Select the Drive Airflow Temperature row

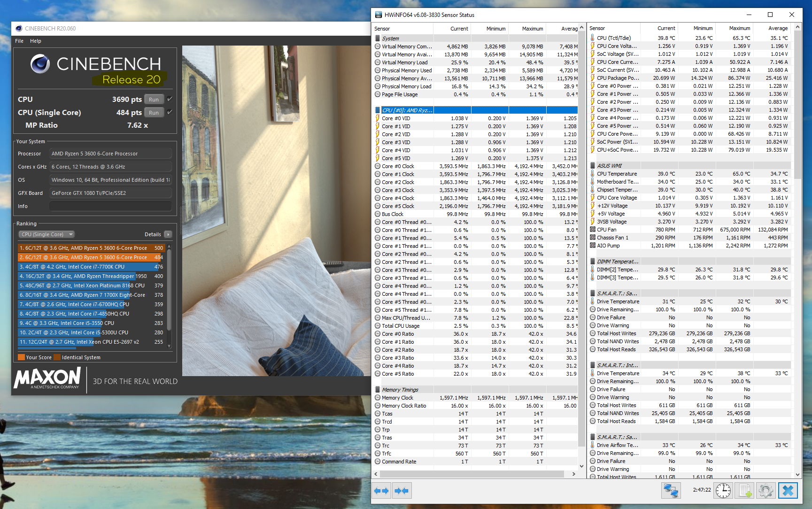coord(691,445)
